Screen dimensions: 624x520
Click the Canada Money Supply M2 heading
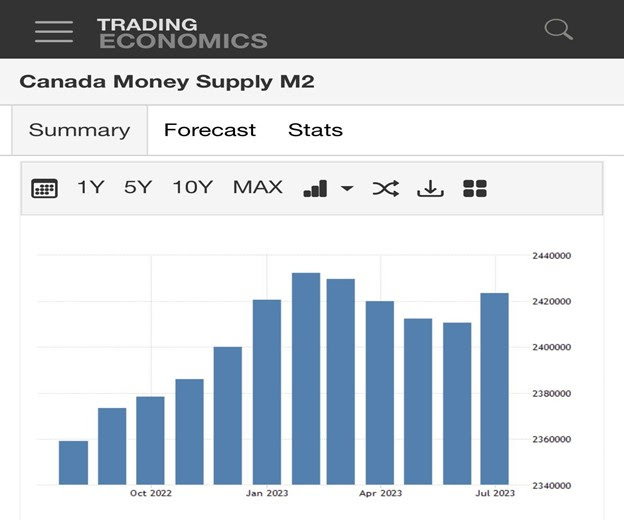[x=167, y=82]
